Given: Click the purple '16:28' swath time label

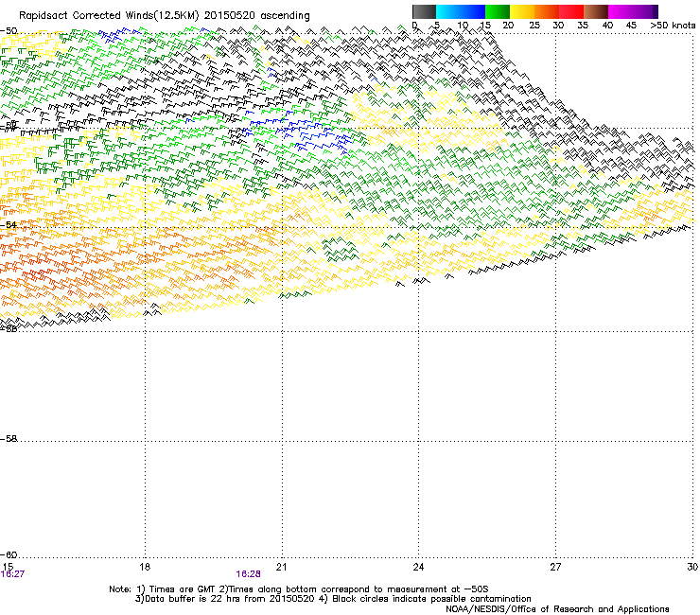Looking at the screenshot, I should [x=248, y=574].
